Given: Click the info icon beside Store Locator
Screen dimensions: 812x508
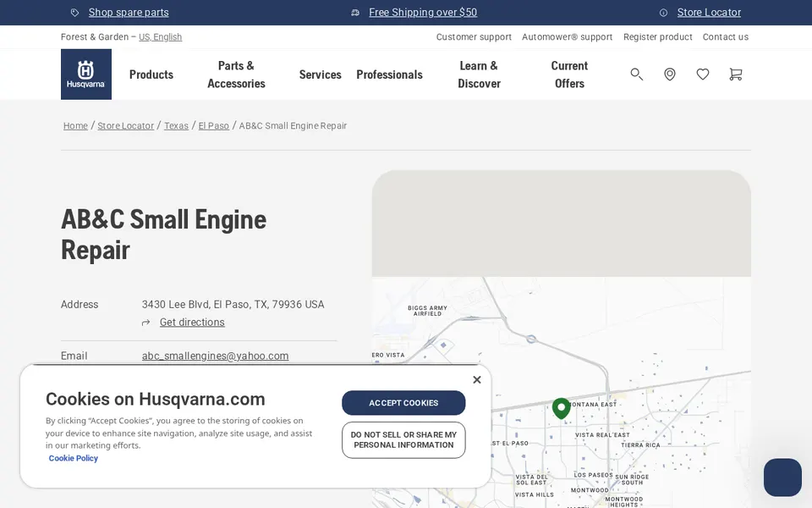Looking at the screenshot, I should point(663,13).
